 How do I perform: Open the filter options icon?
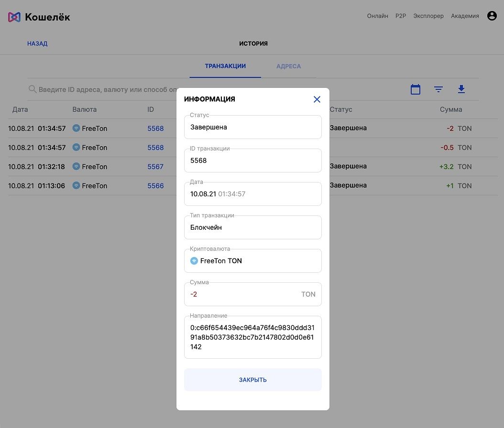(438, 89)
